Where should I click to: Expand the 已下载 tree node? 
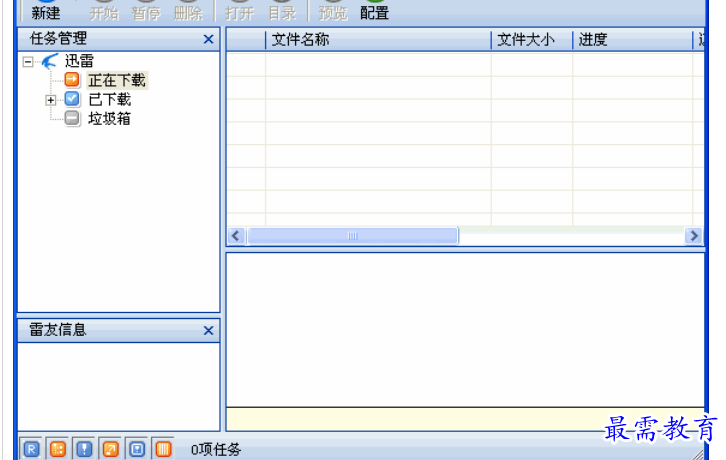tap(50, 100)
